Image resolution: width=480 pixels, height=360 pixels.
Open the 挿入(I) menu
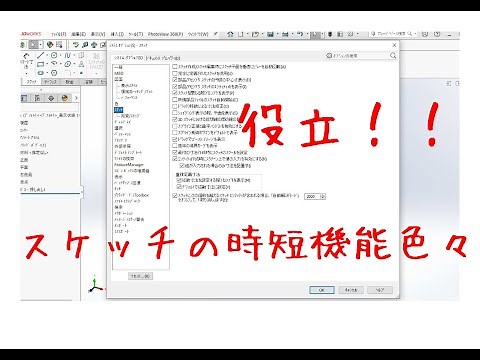tap(117, 34)
